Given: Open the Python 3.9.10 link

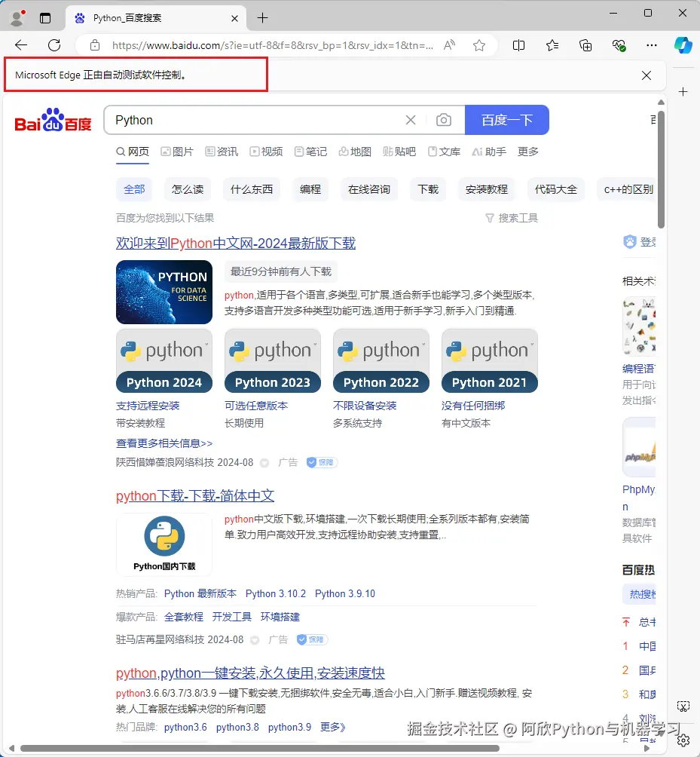Looking at the screenshot, I should [345, 594].
